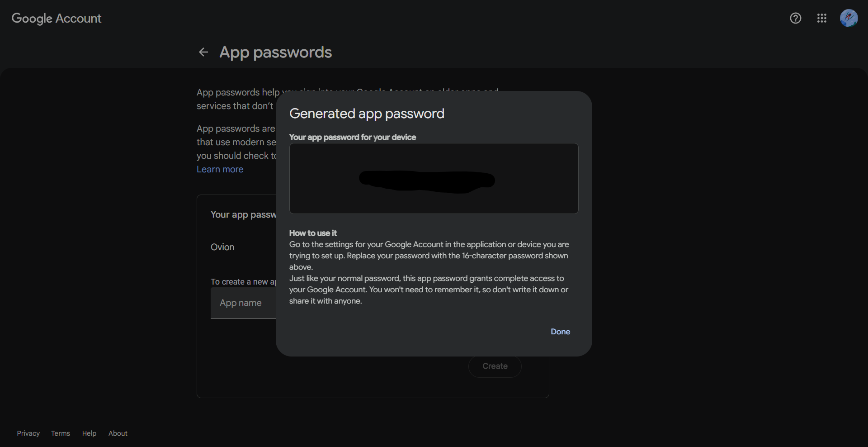
Task: Click the Generated app password dialog title
Action: click(367, 114)
